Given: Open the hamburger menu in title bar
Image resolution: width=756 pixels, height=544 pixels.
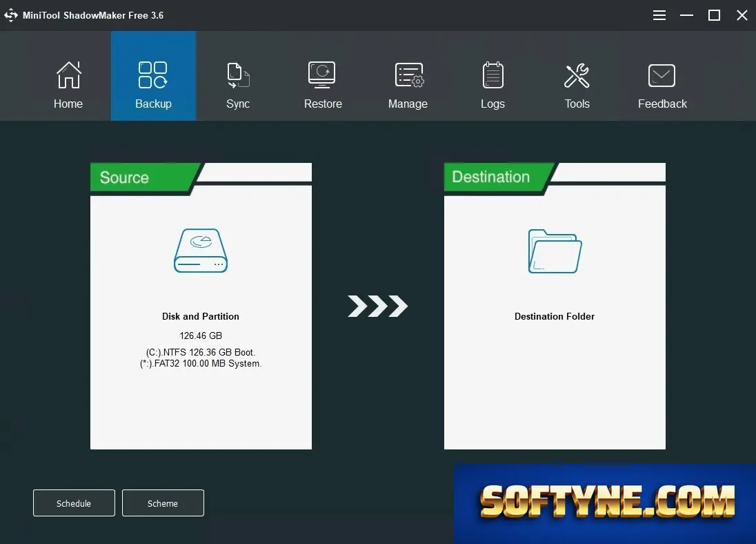Looking at the screenshot, I should coord(659,15).
